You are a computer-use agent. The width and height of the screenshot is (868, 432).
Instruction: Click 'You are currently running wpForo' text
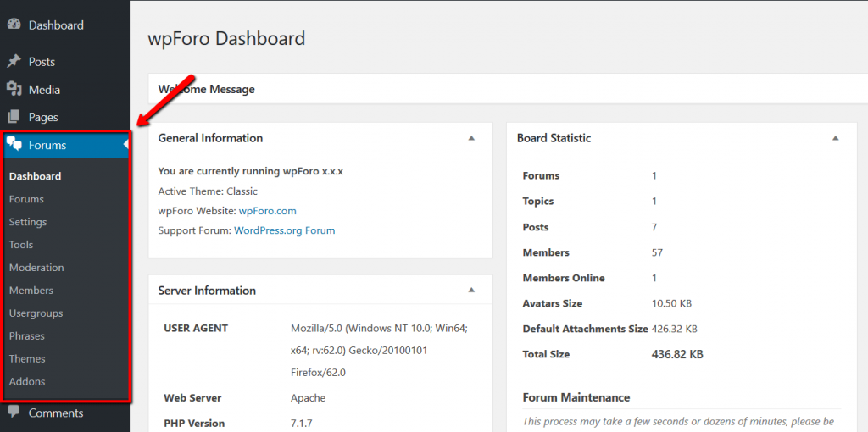251,171
